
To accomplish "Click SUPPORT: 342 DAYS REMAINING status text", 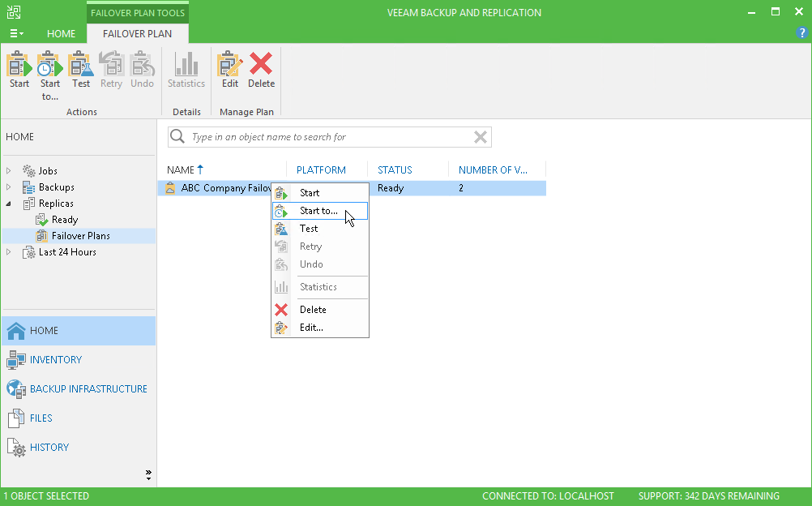I will [x=708, y=496].
